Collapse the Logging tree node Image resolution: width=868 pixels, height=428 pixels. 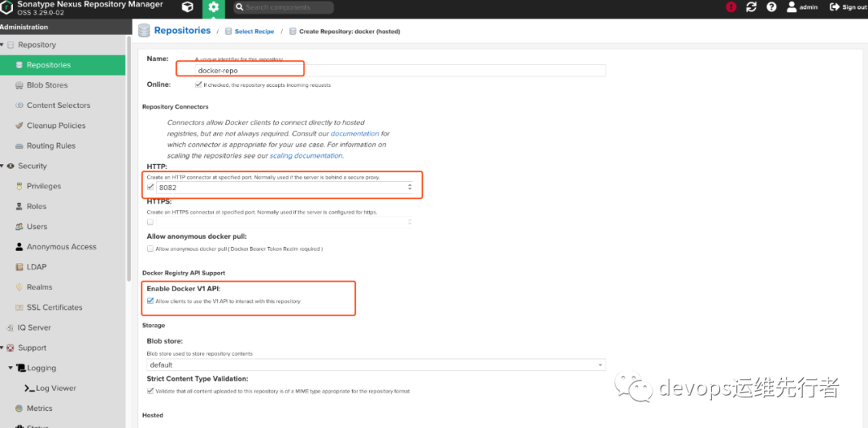12,368
